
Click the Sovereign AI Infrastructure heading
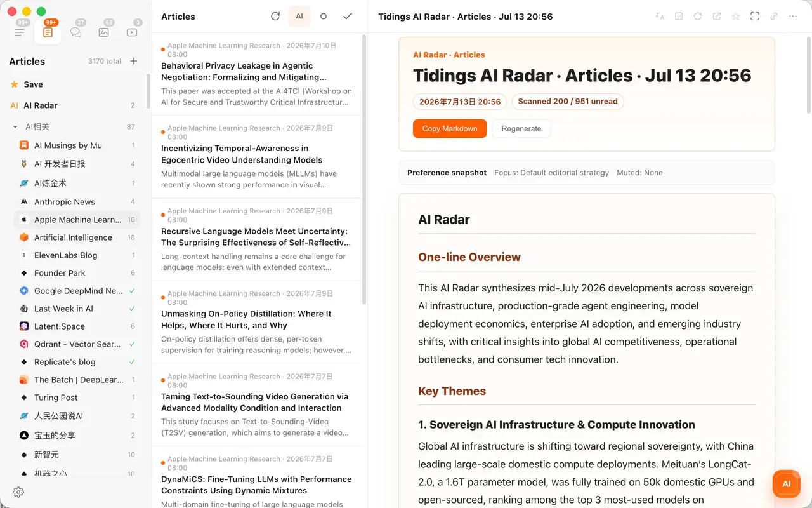(x=556, y=425)
